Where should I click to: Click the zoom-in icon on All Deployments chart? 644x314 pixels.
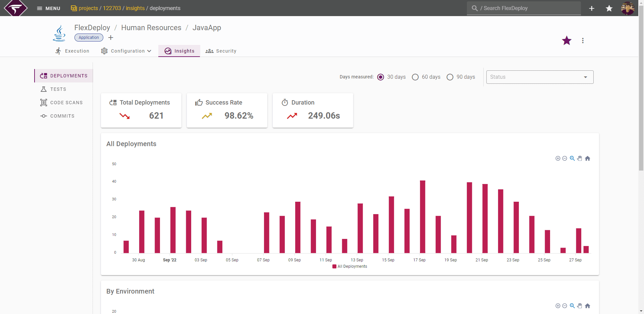click(x=558, y=159)
